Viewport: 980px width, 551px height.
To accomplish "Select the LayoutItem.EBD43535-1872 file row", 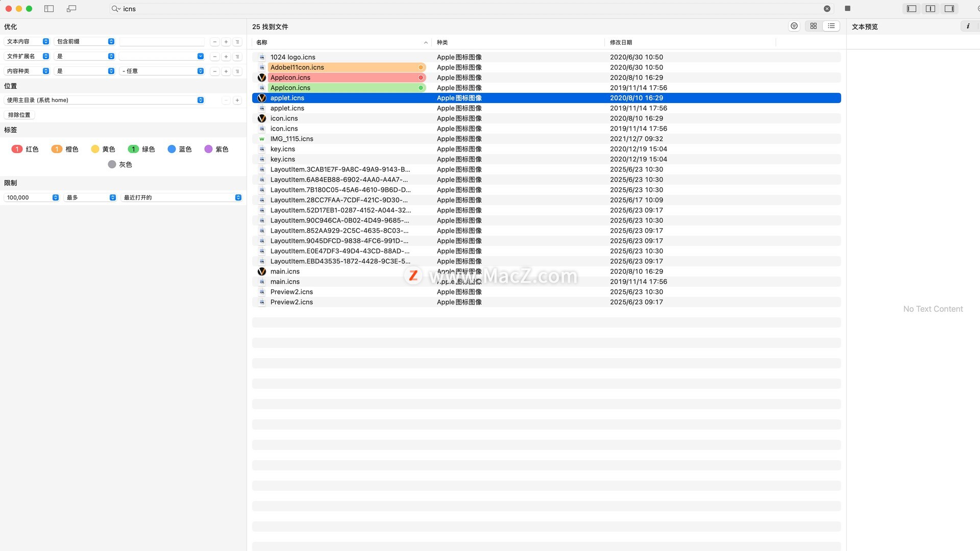I will [x=546, y=261].
